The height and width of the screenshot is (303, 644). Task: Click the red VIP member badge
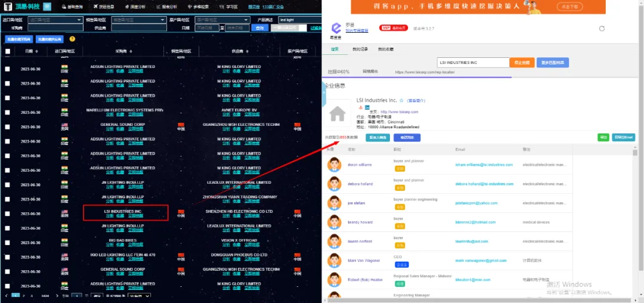[x=394, y=27]
